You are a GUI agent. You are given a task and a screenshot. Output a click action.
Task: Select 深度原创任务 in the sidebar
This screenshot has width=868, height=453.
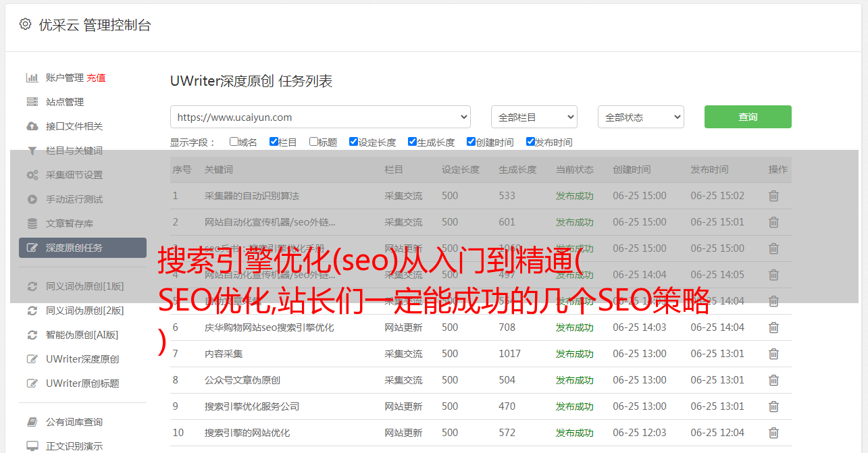82,248
